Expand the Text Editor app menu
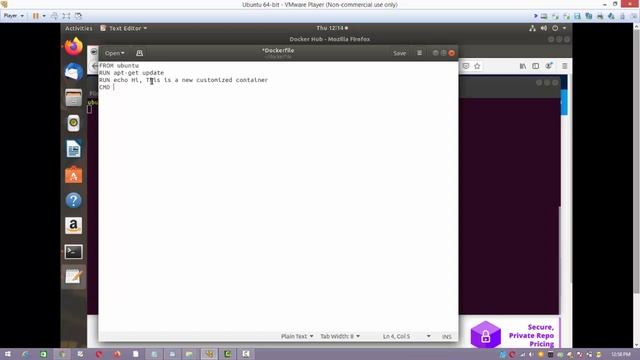The width and height of the screenshot is (640, 360). click(124, 28)
